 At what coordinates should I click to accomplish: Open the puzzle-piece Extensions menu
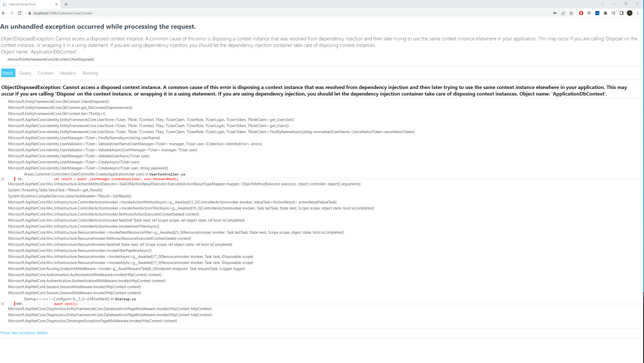coord(605,13)
